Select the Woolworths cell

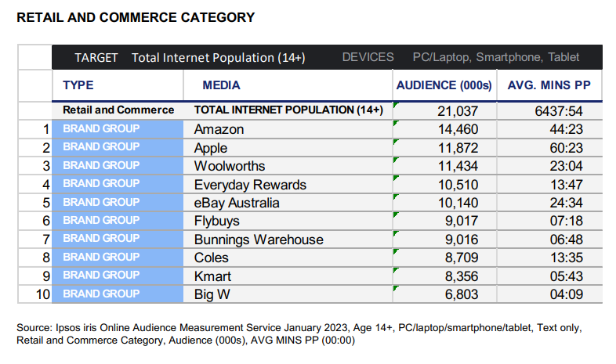coord(229,166)
